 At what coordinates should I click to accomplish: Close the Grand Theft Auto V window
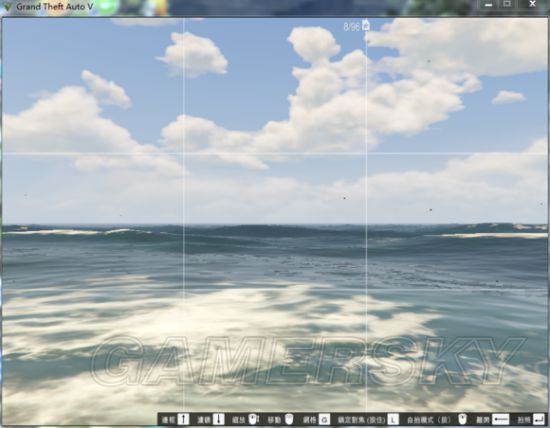tap(532, 4)
